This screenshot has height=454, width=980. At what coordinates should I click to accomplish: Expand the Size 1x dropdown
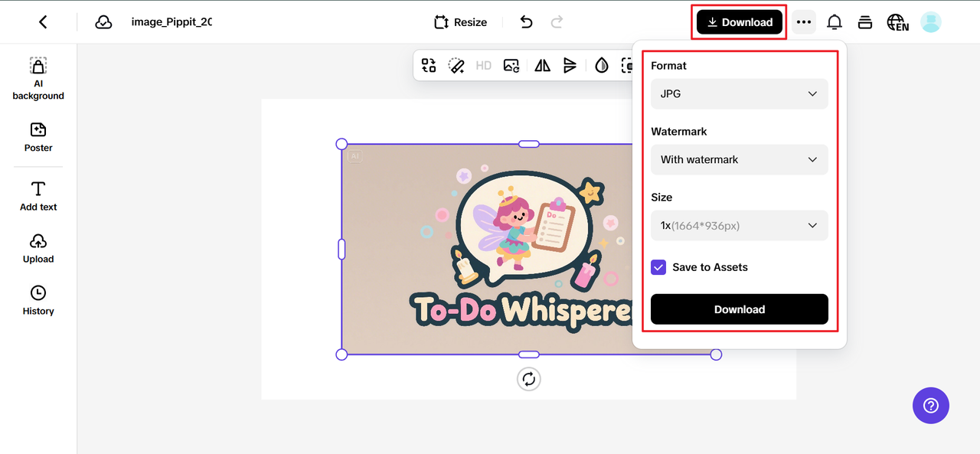click(x=739, y=225)
